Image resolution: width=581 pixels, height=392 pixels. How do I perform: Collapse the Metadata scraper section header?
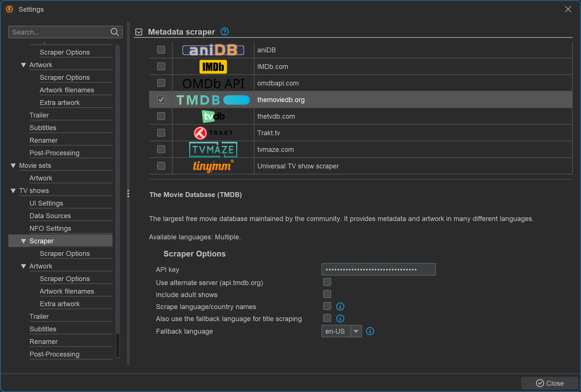(139, 32)
